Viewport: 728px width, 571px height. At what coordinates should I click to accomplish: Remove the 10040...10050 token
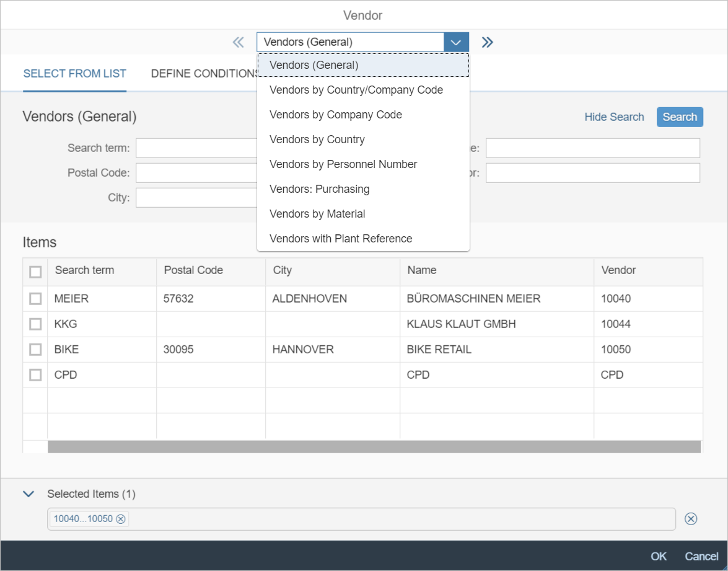(121, 519)
